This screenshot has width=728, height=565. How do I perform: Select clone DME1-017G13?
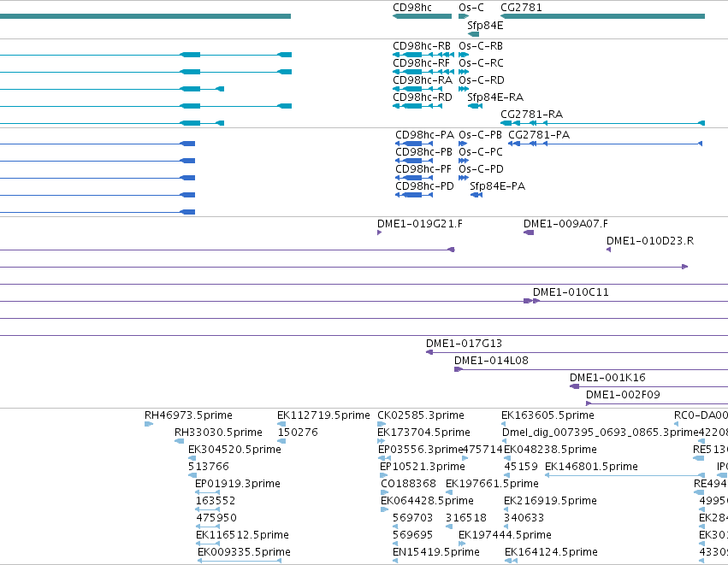coord(464,344)
